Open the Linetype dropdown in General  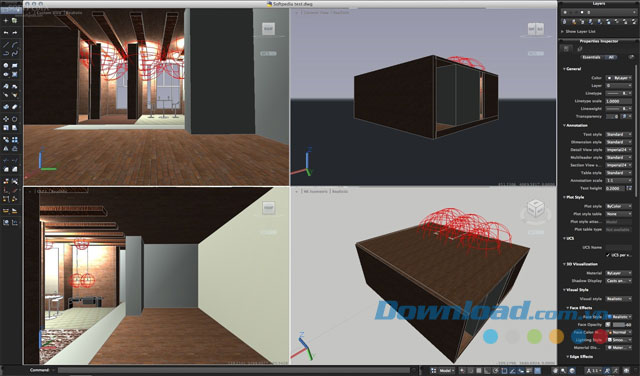[619, 93]
